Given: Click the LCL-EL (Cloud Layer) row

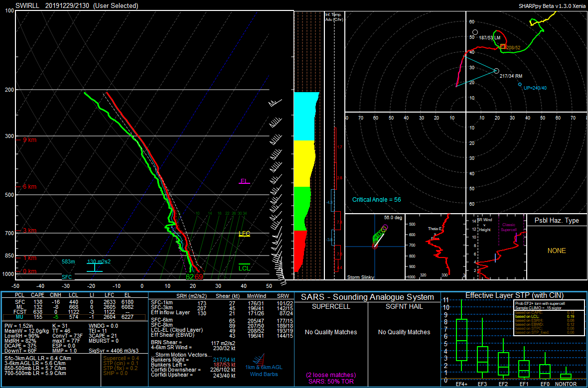Looking at the screenshot, I should pyautogui.click(x=222, y=330).
